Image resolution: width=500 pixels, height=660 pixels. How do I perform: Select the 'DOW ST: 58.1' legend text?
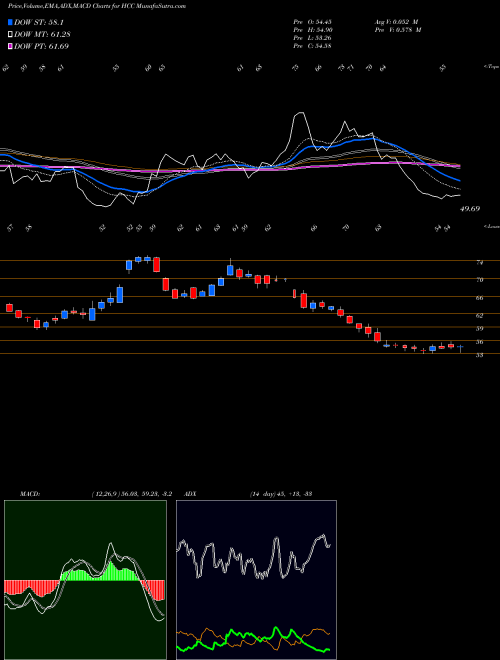pos(39,22)
